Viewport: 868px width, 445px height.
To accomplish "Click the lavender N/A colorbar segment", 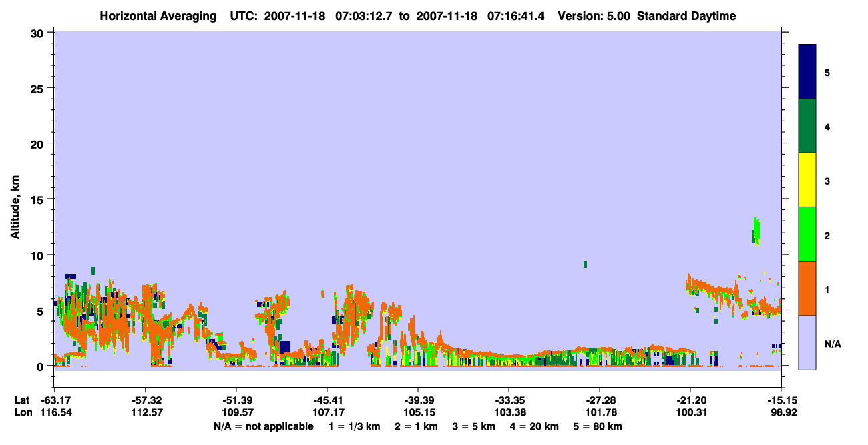I will [x=807, y=342].
